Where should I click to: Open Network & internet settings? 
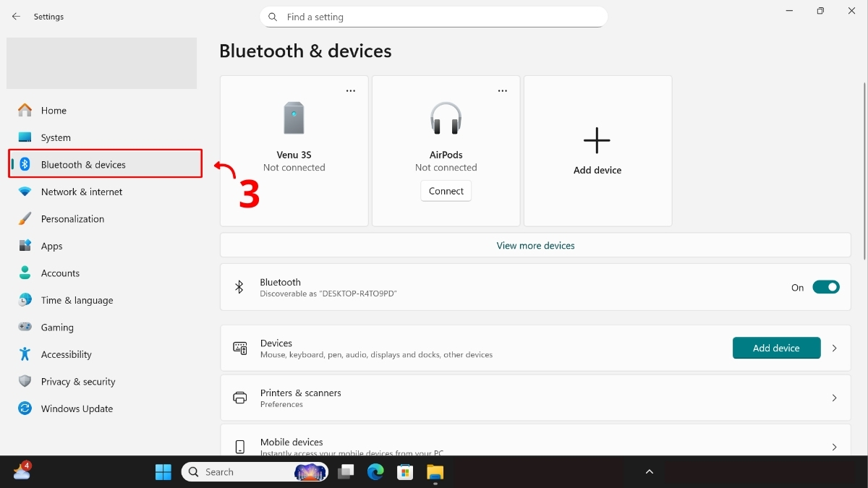click(82, 192)
